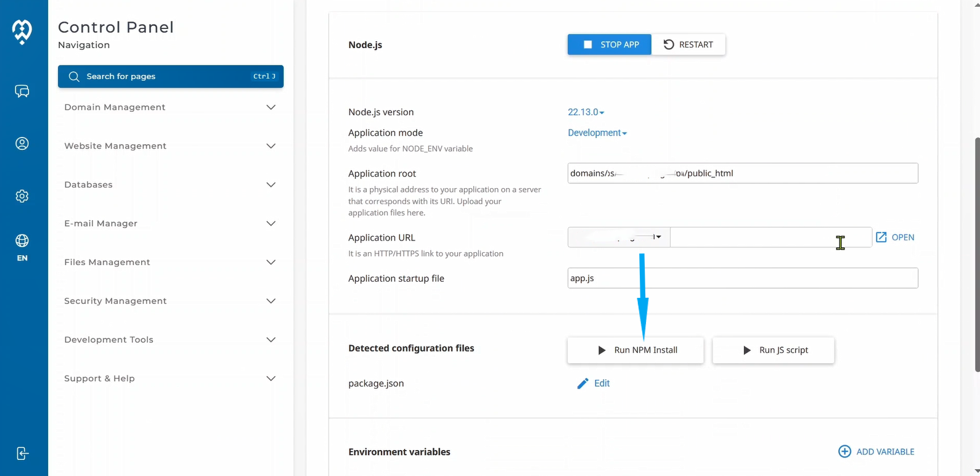Screen dimensions: 980x476
Task: Click the plus icon for Add Variable
Action: point(844,452)
